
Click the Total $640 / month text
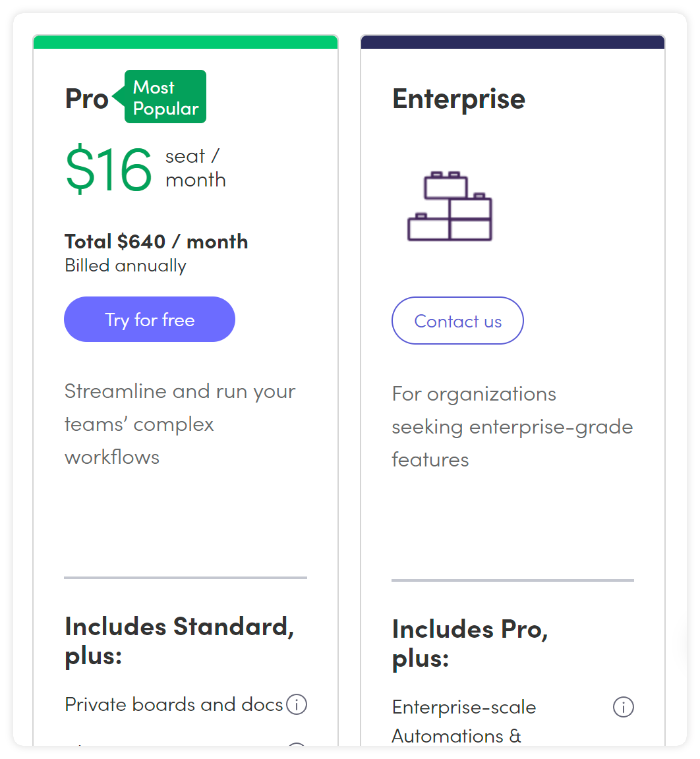[156, 241]
